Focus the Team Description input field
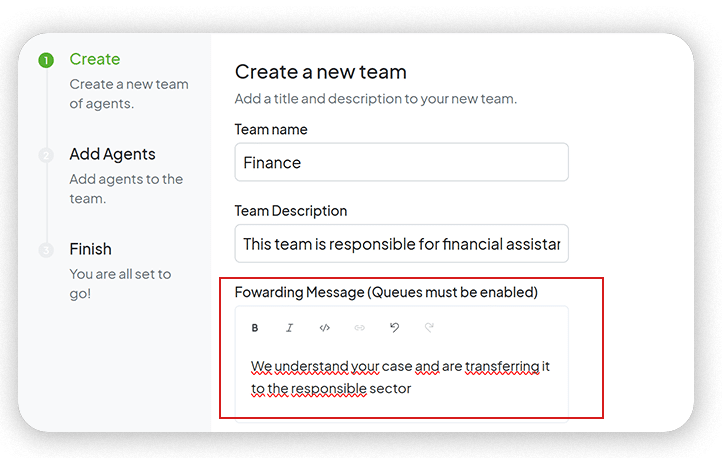The height and width of the screenshot is (458, 722). [401, 244]
